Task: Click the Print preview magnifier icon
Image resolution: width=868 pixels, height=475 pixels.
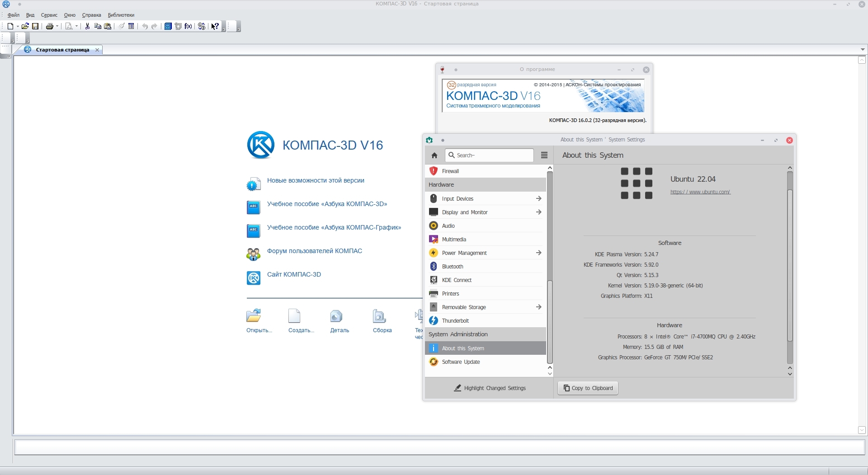Action: [69, 26]
